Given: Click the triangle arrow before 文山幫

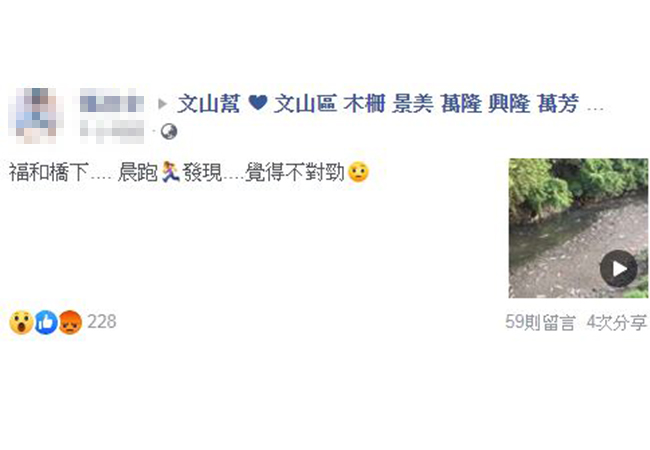Looking at the screenshot, I should 162,104.
